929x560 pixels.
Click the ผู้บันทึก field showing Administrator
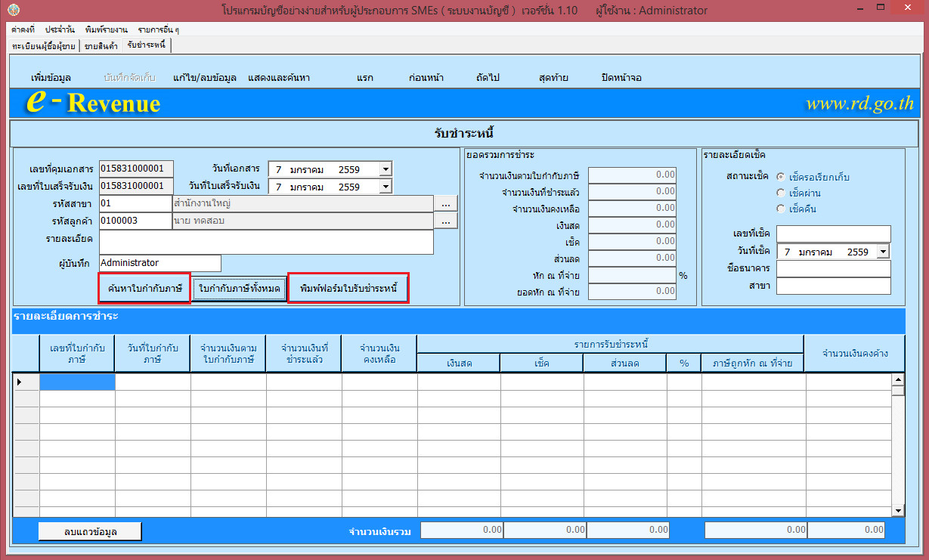[160, 263]
